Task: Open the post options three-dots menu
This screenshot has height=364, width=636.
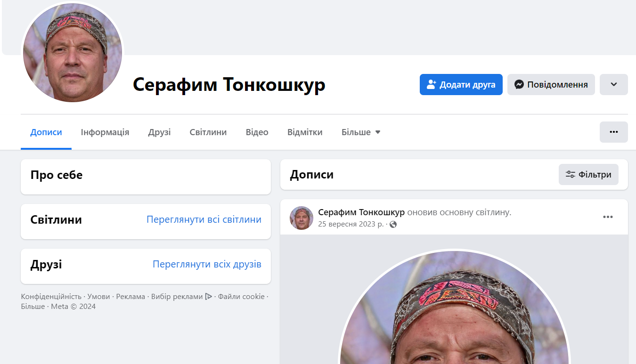Action: pos(608,217)
